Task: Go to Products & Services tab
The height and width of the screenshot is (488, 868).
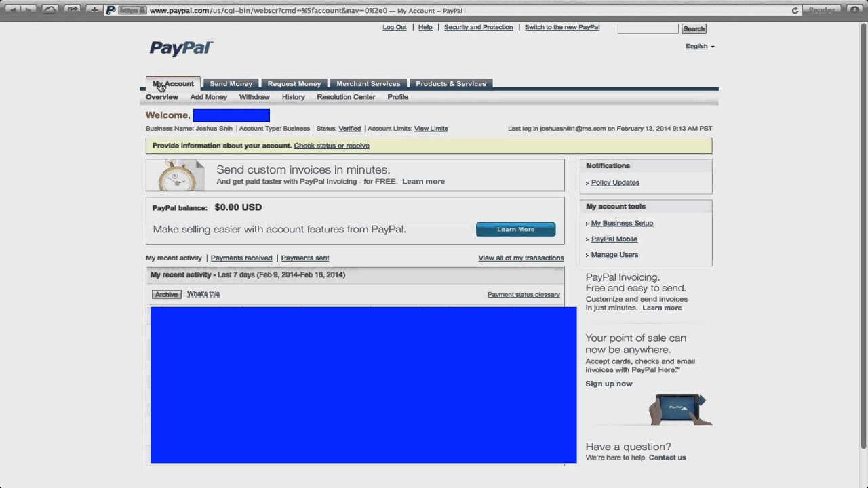Action: (x=451, y=83)
